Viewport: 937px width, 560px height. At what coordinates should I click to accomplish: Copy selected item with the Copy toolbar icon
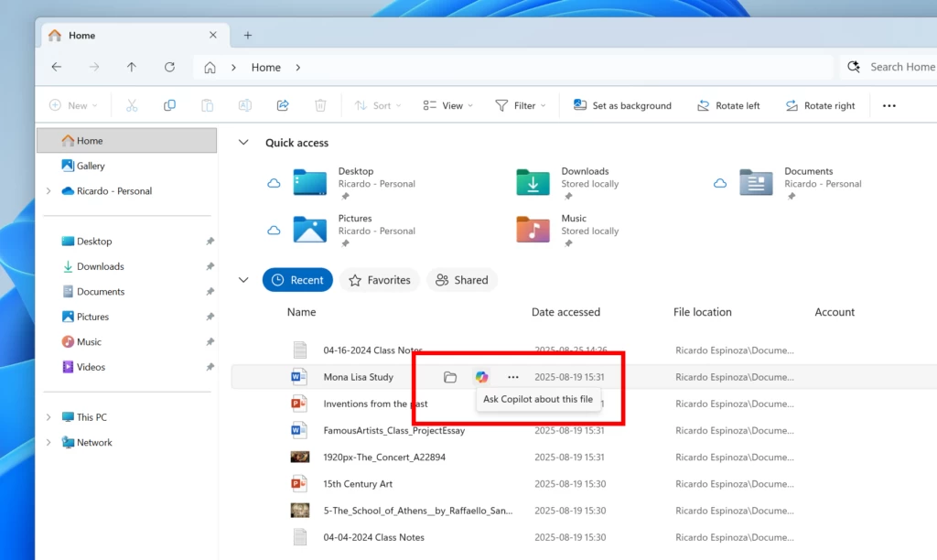click(169, 105)
